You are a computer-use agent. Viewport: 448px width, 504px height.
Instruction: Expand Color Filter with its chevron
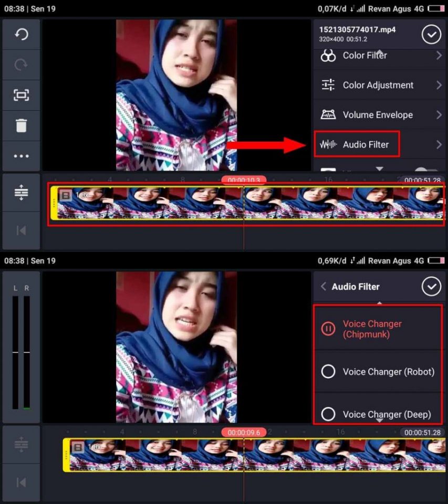tap(439, 56)
